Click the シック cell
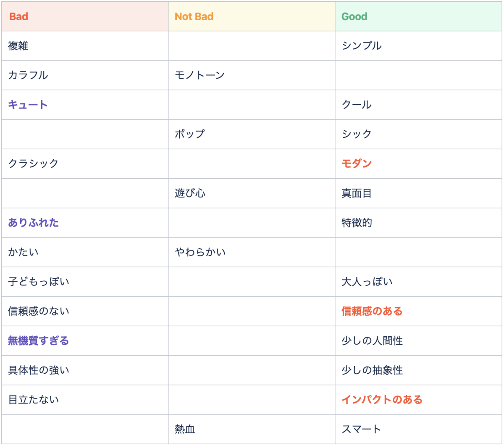The height and width of the screenshot is (446, 504). tap(418, 134)
